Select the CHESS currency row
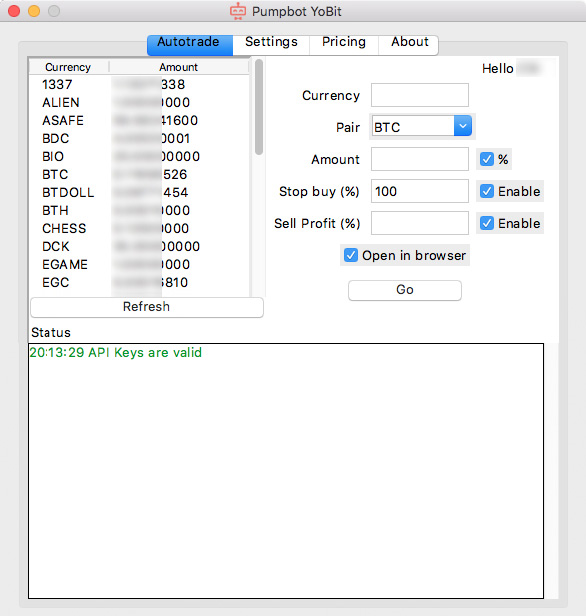586x616 pixels. [x=139, y=229]
